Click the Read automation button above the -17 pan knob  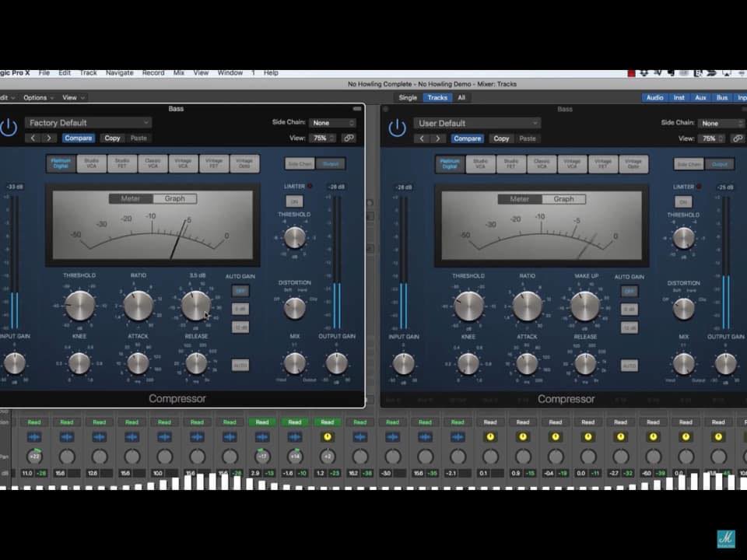[x=262, y=422]
